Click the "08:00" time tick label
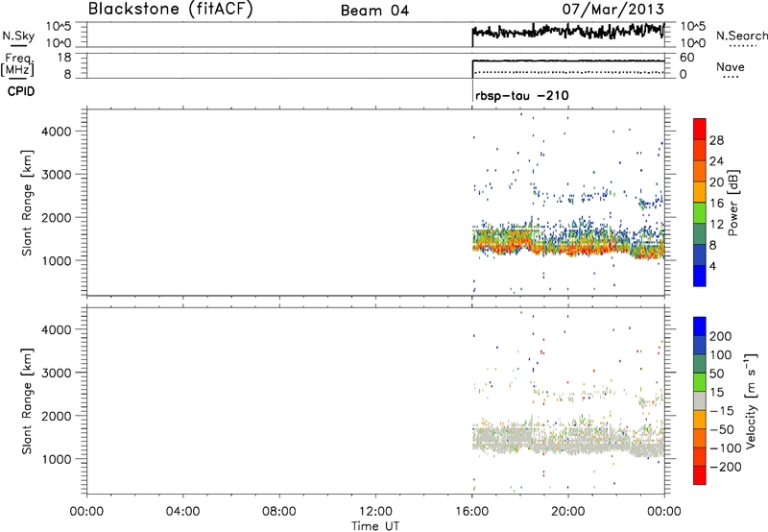Screen dimensions: 768x532 (x=278, y=512)
